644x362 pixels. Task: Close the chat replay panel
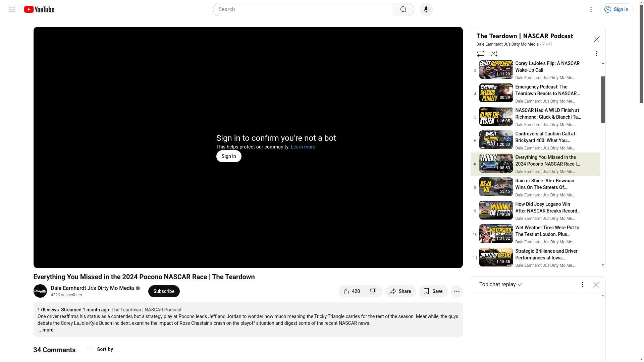596,285
